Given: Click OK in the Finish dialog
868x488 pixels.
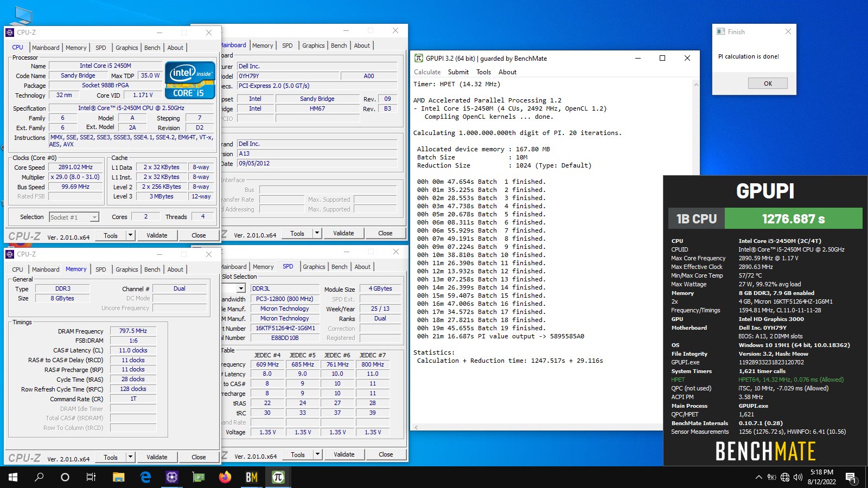Looking at the screenshot, I should [768, 84].
